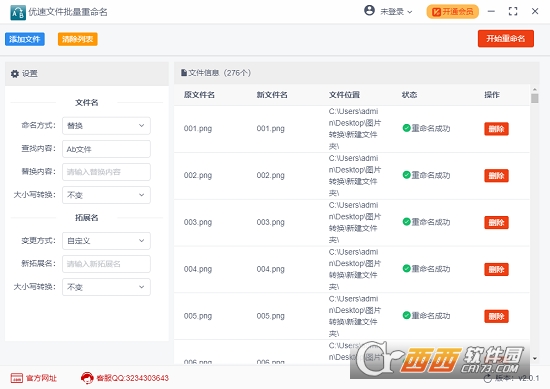This screenshot has height=389, width=550.
Task: Click the 开始重命名 start rename button
Action: pyautogui.click(x=505, y=39)
